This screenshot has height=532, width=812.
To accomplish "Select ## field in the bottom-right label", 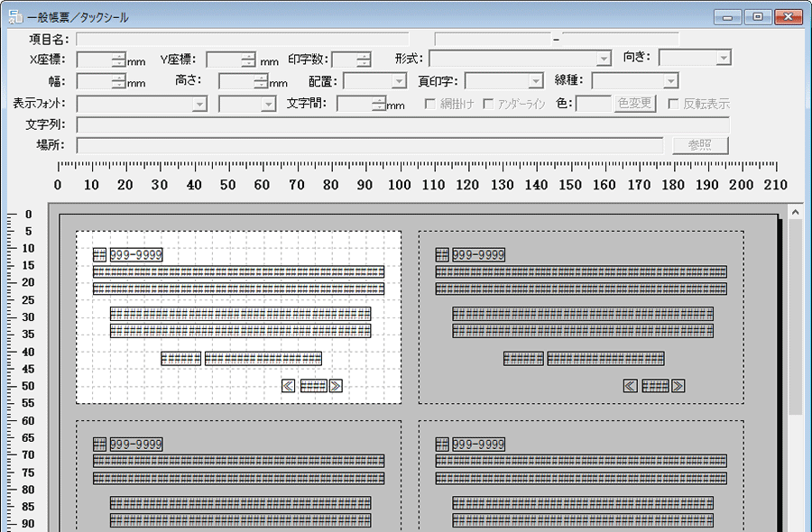I will [442, 444].
